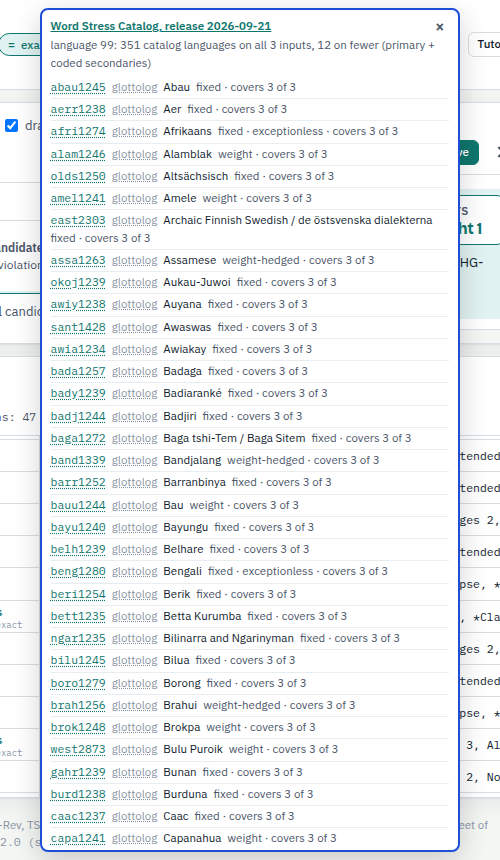Open glottolog link for Assamese
Viewport: 500px width, 860px height.
point(135,260)
